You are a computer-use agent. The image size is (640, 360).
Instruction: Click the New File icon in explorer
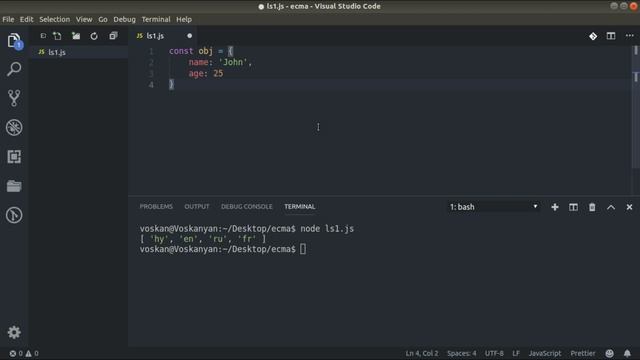[x=57, y=36]
